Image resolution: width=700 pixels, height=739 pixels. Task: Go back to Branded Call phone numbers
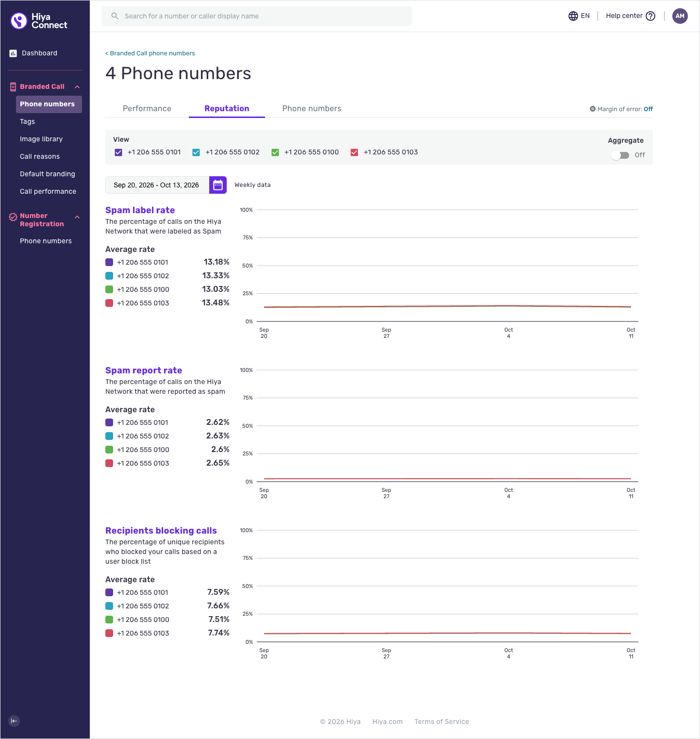[150, 53]
